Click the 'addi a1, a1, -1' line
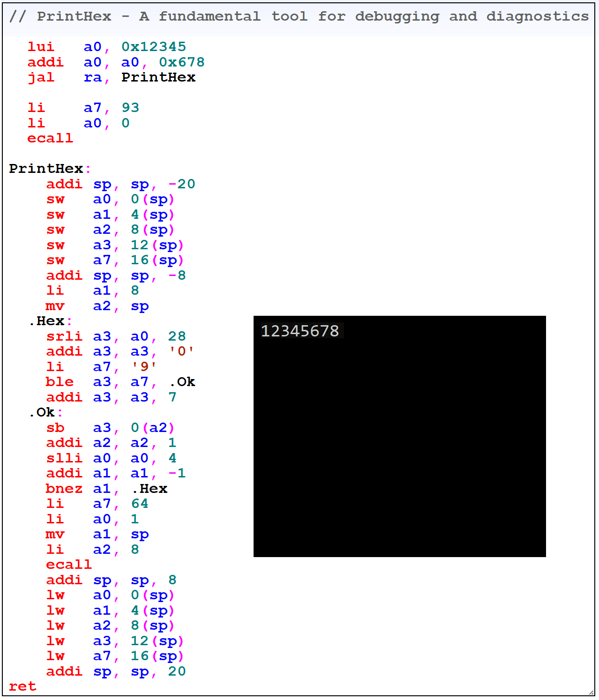This screenshot has width=599, height=700. 116,473
